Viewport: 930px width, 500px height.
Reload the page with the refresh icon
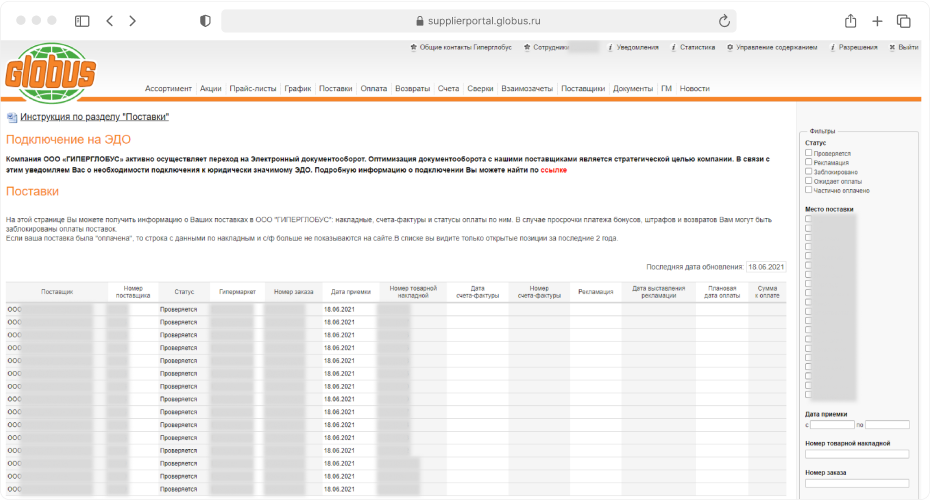point(724,21)
